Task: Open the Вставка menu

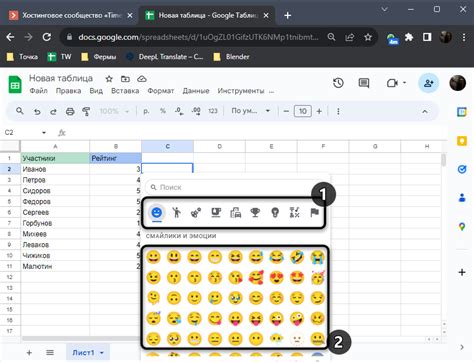Action: [x=125, y=91]
